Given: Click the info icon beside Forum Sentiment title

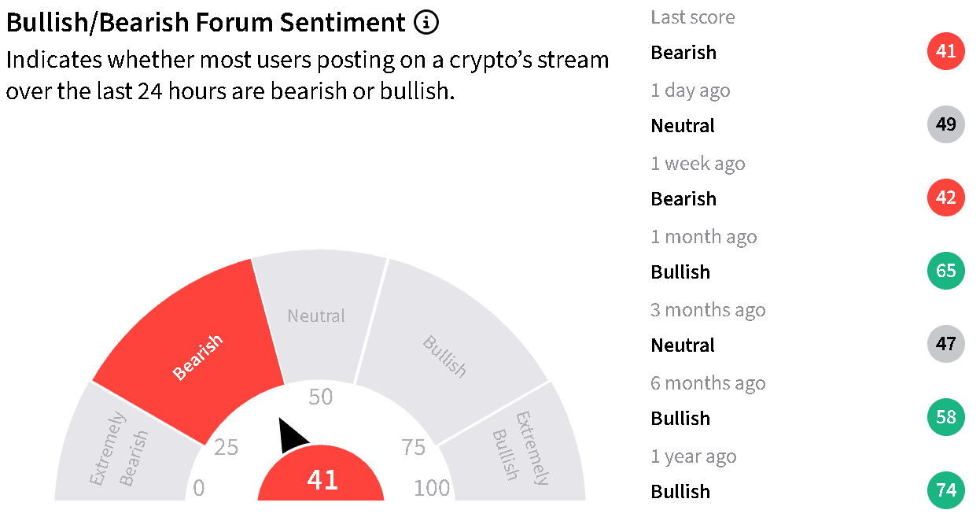Looking at the screenshot, I should [426, 24].
